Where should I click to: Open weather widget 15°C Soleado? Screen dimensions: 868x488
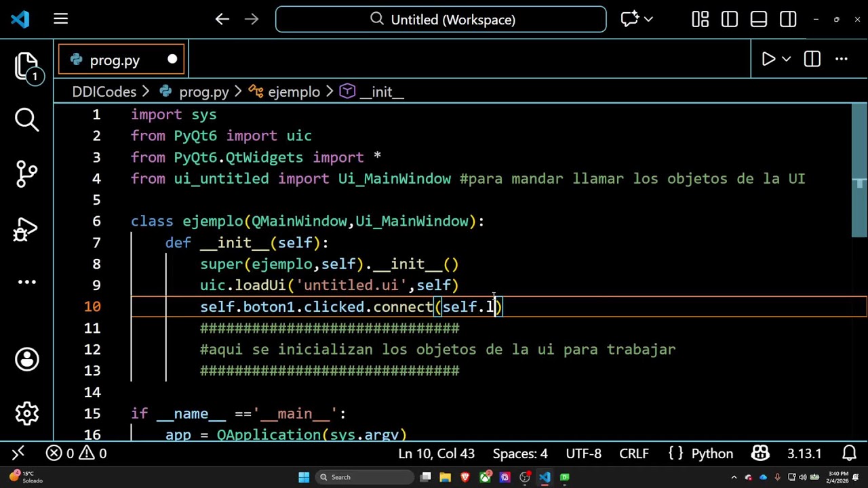click(x=24, y=477)
